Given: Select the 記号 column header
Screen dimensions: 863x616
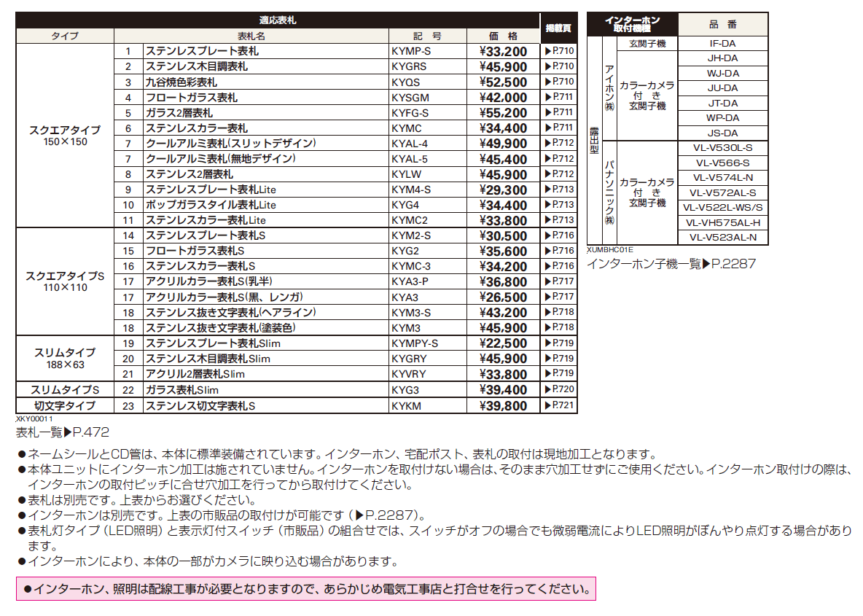Looking at the screenshot, I should (x=428, y=34).
